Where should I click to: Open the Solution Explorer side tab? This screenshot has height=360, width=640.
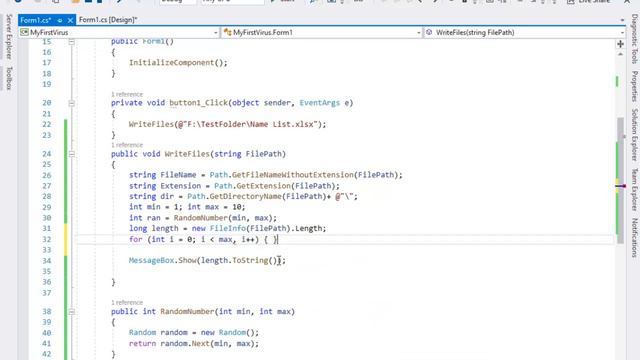(635, 135)
